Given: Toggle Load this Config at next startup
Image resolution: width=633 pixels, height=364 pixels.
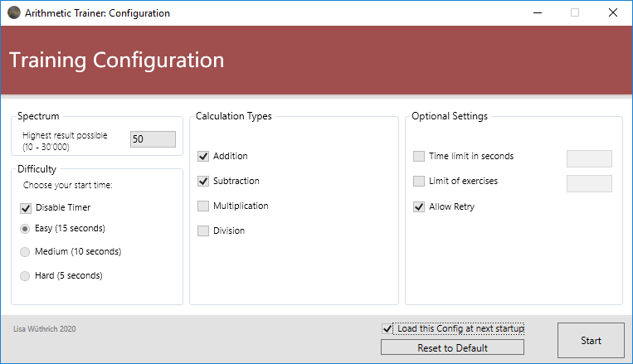Looking at the screenshot, I should click(x=387, y=328).
